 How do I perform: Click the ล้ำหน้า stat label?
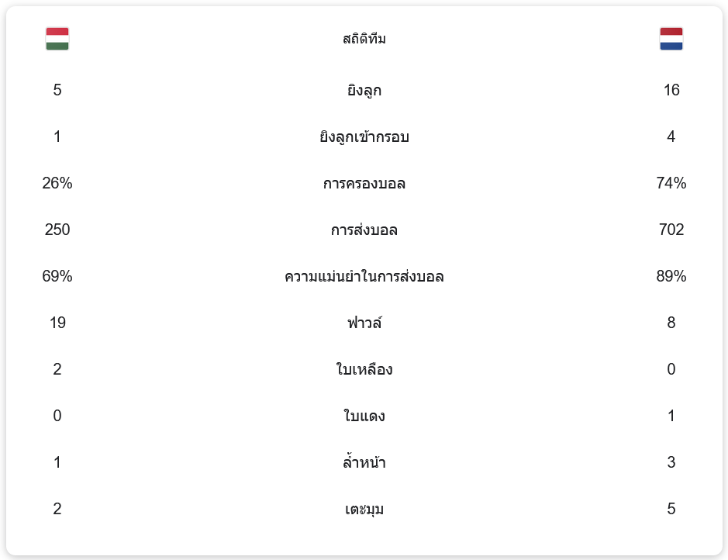click(364, 463)
